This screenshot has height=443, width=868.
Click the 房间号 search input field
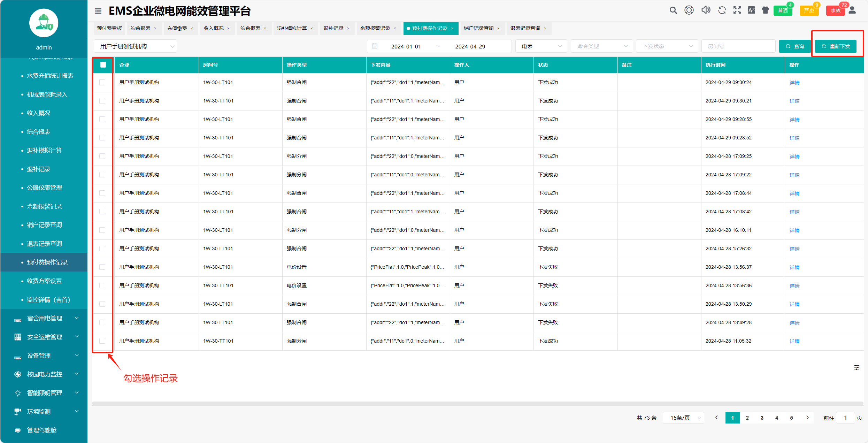pos(738,46)
